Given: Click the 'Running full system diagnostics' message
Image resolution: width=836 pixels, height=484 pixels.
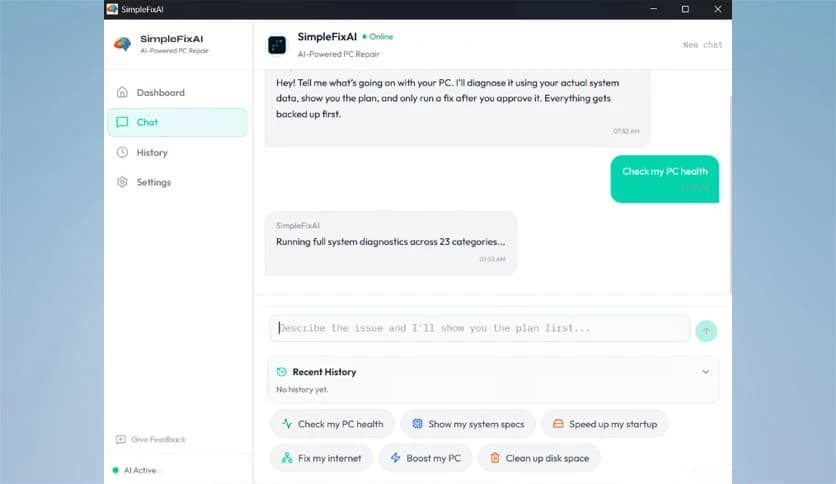Looking at the screenshot, I should (391, 244).
